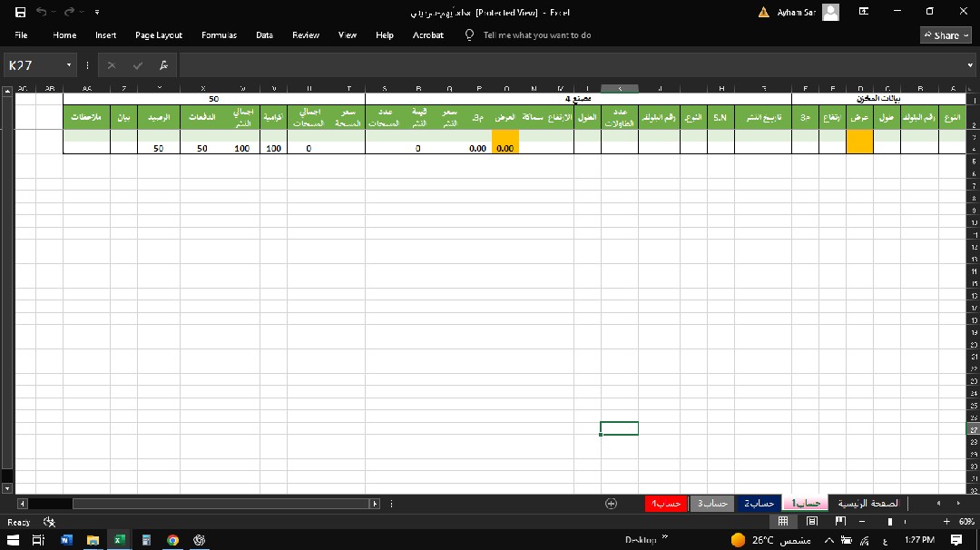
Task: Click the Accessibility checker status icon
Action: pyautogui.click(x=50, y=522)
